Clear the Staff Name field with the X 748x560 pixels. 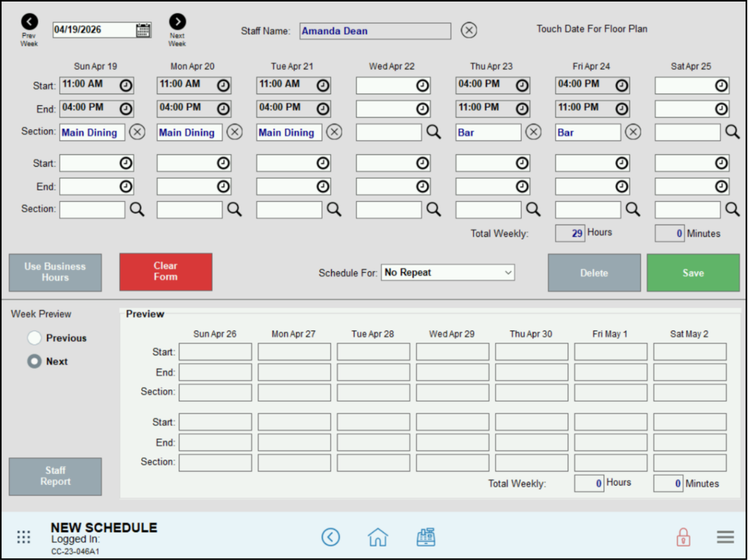click(x=469, y=30)
